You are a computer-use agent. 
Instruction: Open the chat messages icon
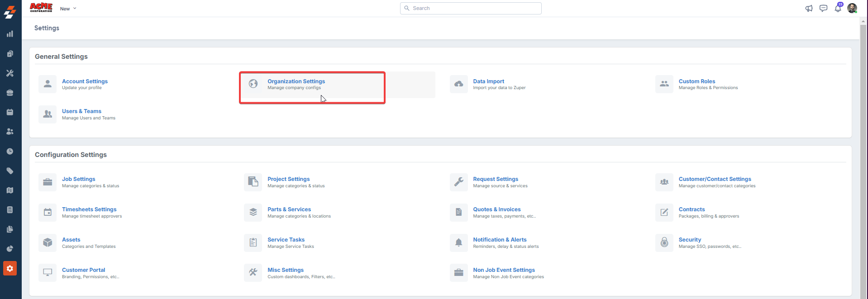pos(823,9)
